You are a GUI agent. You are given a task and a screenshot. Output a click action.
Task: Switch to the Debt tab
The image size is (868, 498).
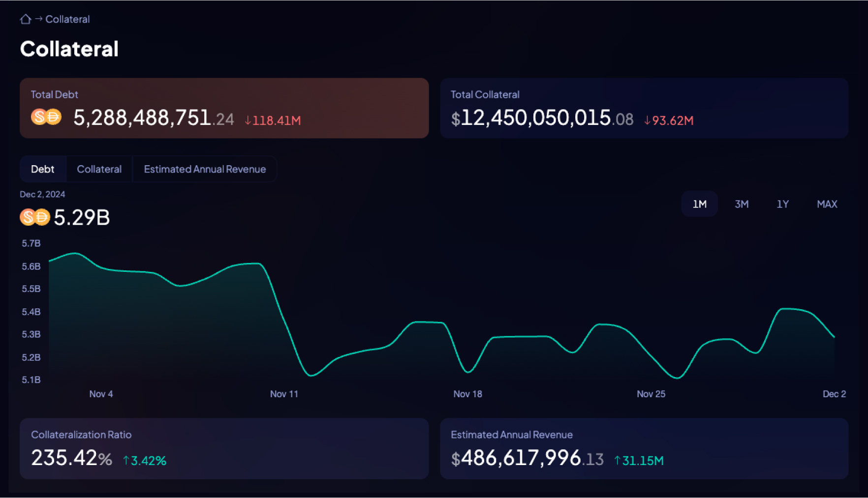coord(43,169)
